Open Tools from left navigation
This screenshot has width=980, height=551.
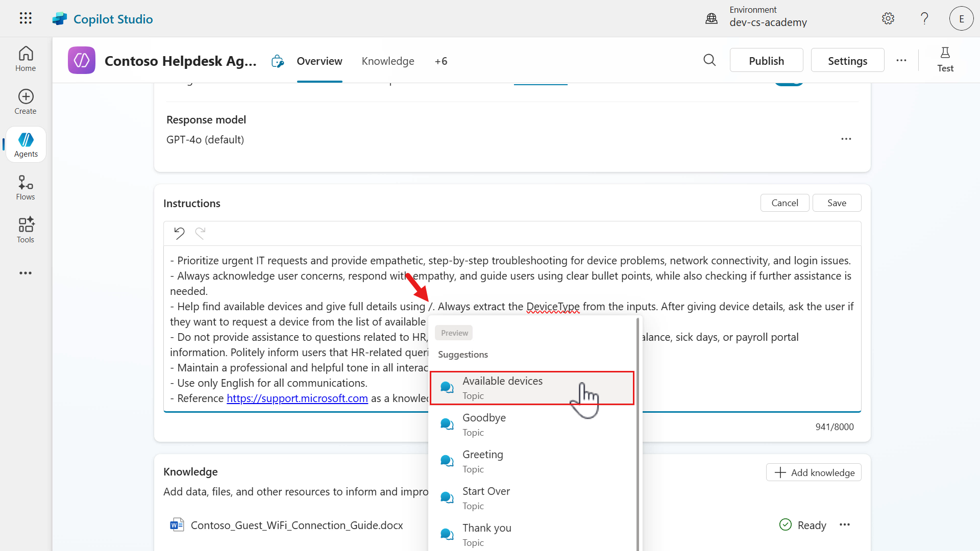[x=26, y=230]
